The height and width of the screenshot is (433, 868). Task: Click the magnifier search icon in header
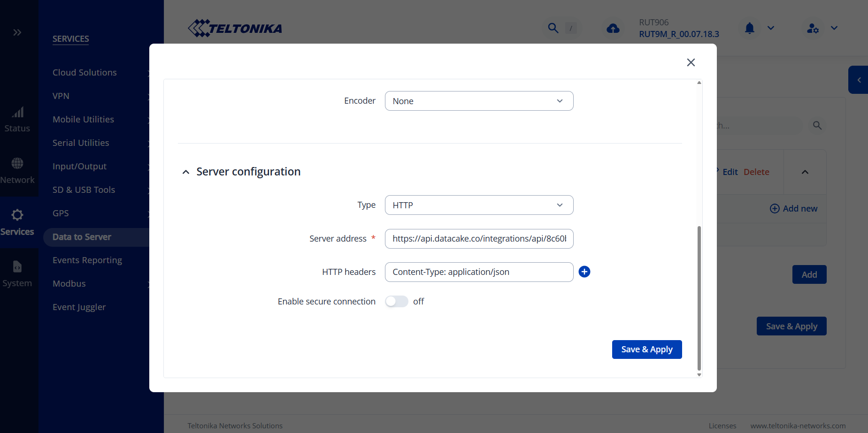pos(553,28)
